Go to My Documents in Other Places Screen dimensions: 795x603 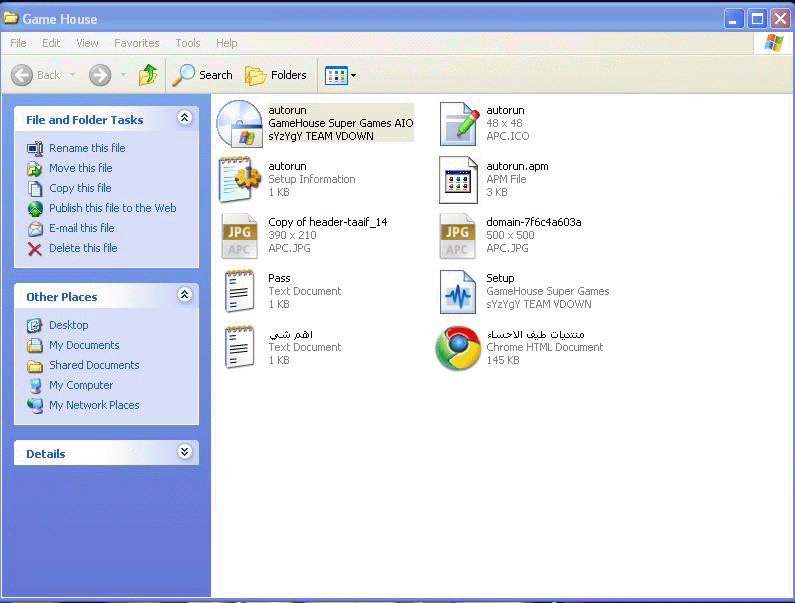coord(84,345)
